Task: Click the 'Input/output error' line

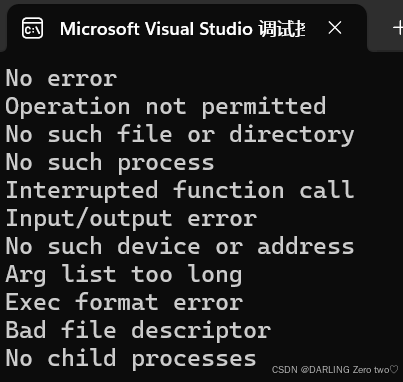Action: click(x=131, y=219)
